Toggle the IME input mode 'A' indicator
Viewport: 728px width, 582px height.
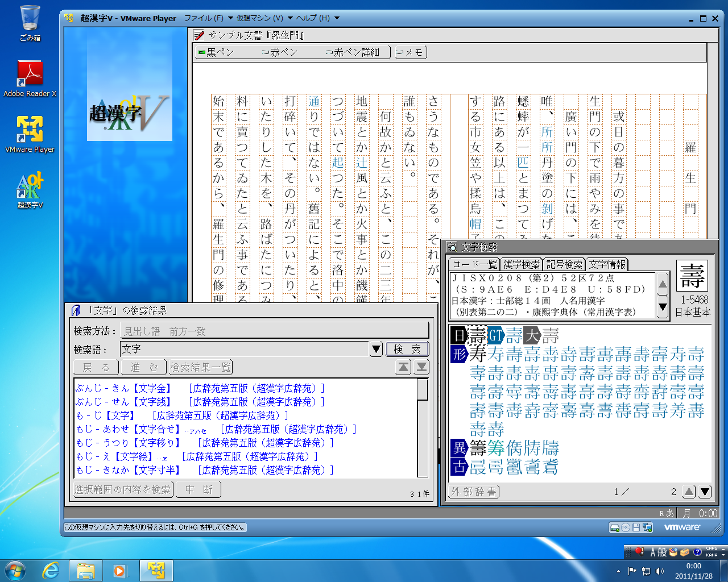(653, 552)
